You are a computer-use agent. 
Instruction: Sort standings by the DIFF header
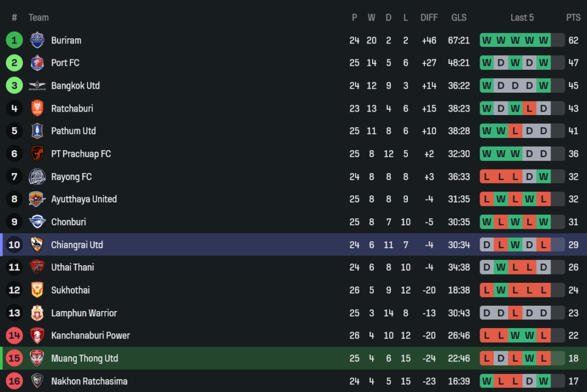429,18
